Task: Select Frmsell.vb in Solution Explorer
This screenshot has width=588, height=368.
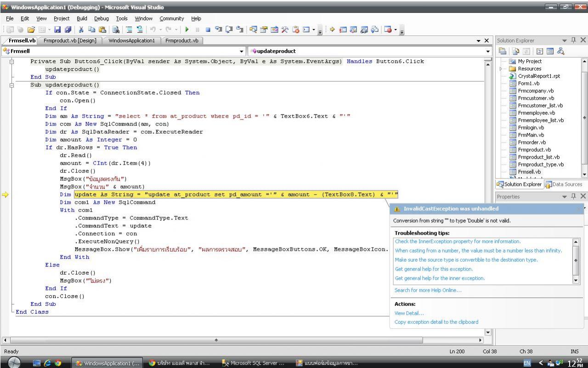Action: [x=529, y=172]
